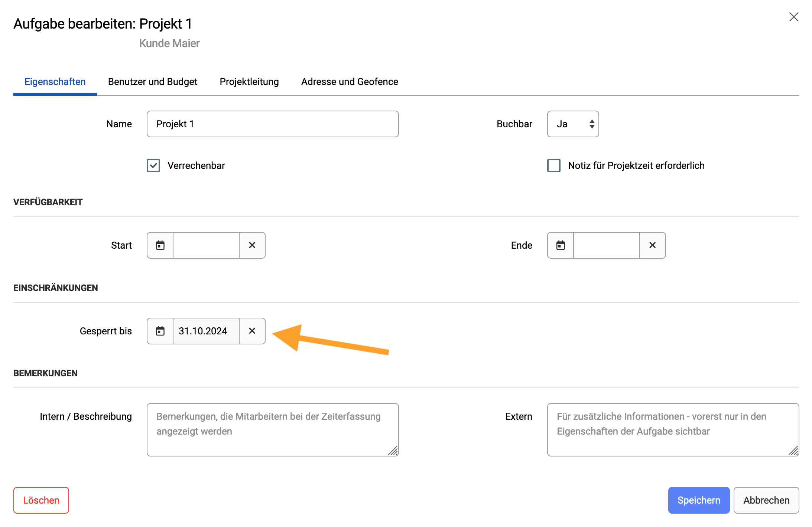Clear the Ende date field
812x527 pixels.
652,245
